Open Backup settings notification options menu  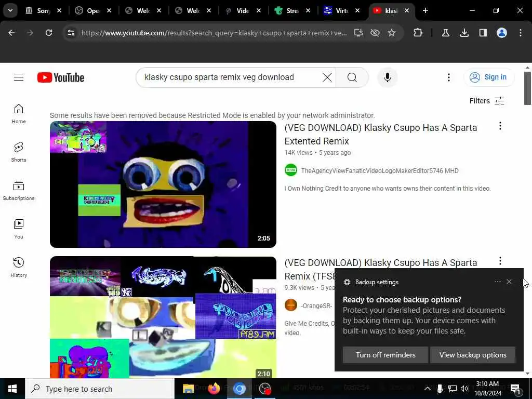coord(497,282)
